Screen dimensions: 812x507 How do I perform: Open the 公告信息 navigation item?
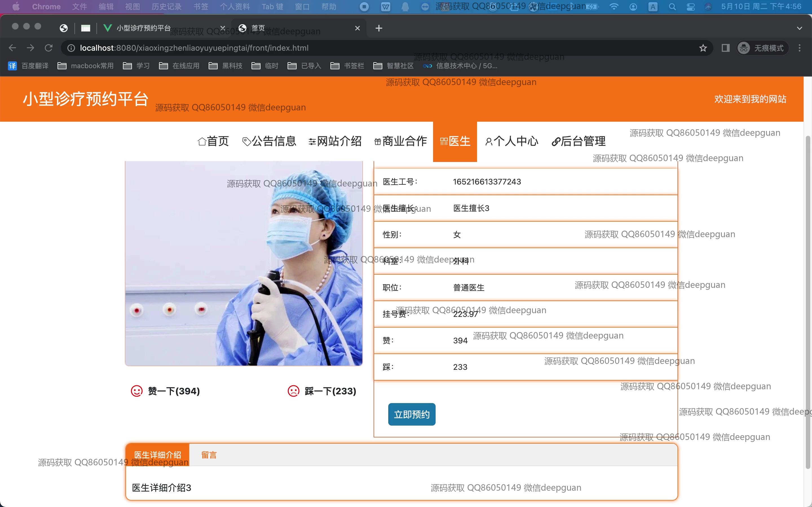point(269,141)
